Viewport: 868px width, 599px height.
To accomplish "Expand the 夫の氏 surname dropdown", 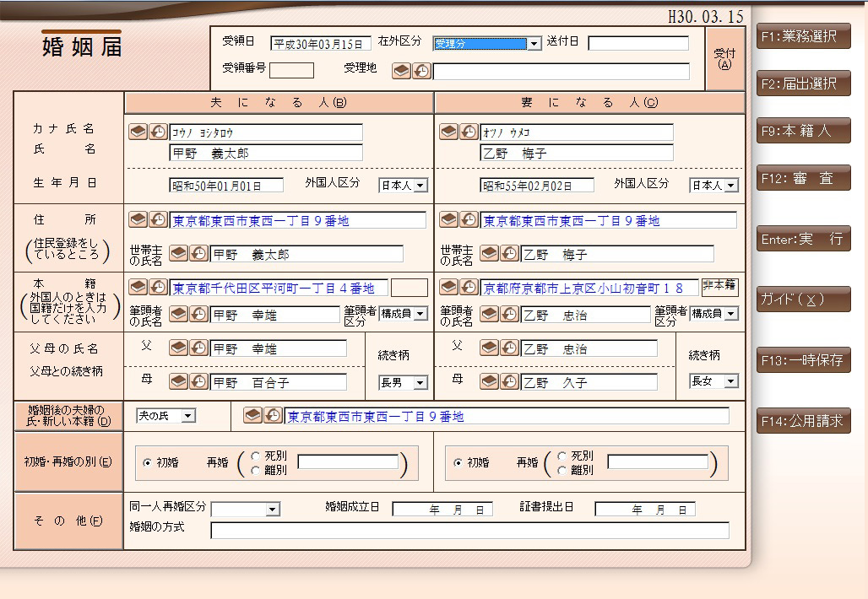I will point(188,415).
